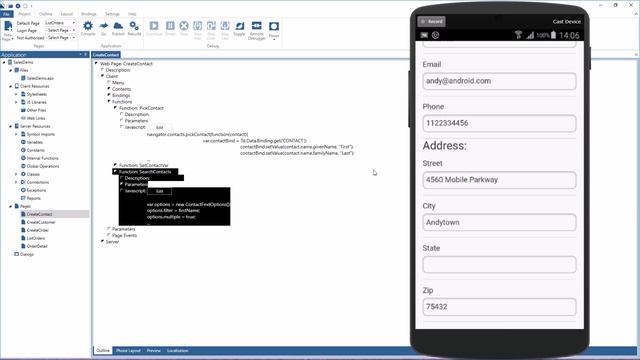Click the Zip field on phone
The image size is (640, 360).
(x=499, y=307)
